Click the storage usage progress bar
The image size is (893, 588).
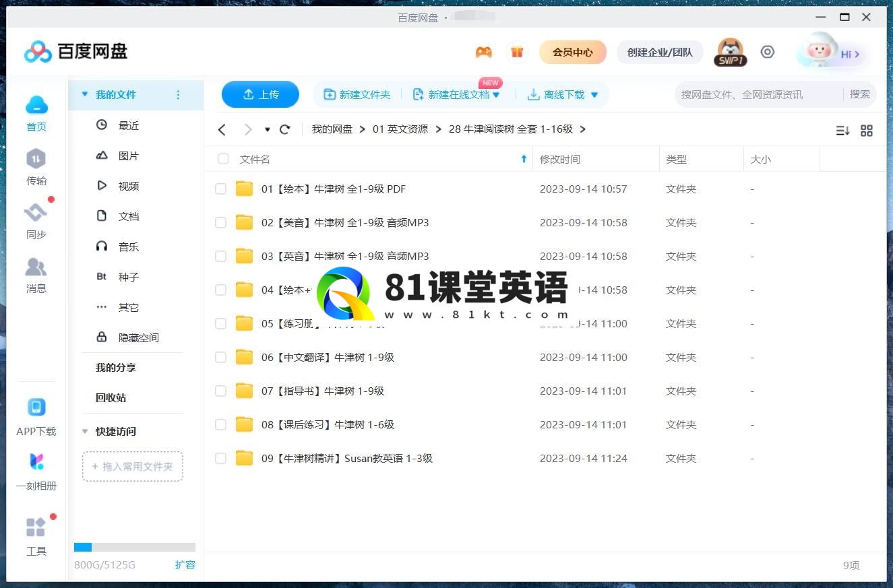(x=135, y=548)
